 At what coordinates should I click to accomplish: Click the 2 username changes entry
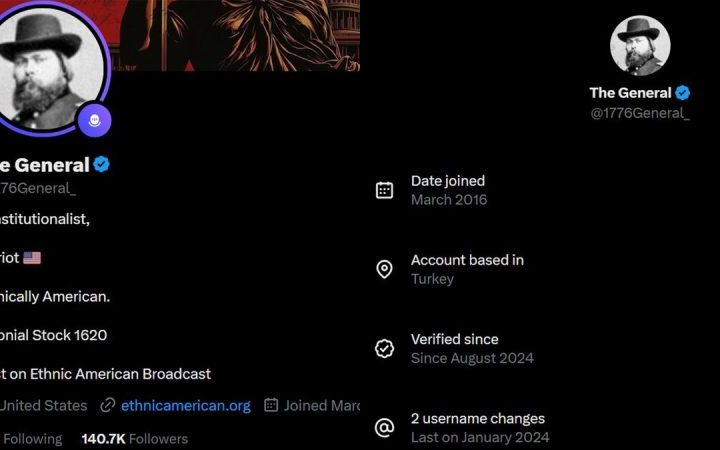[478, 428]
